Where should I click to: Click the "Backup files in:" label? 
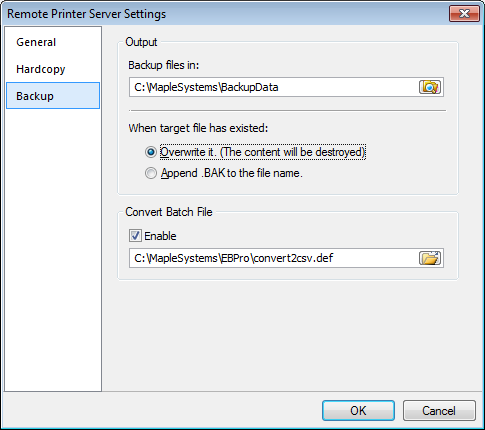pyautogui.click(x=164, y=65)
